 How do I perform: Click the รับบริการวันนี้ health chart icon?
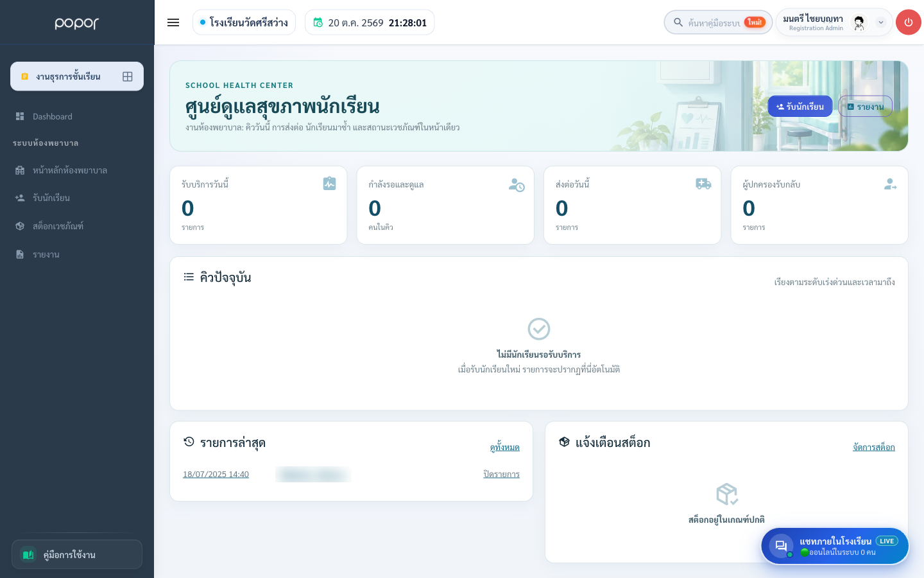[329, 184]
